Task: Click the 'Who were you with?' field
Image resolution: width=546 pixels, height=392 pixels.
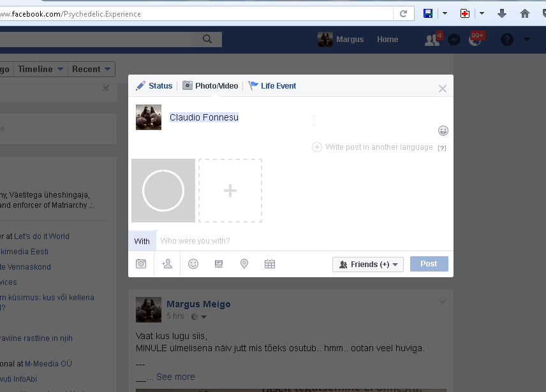Action: (x=305, y=241)
